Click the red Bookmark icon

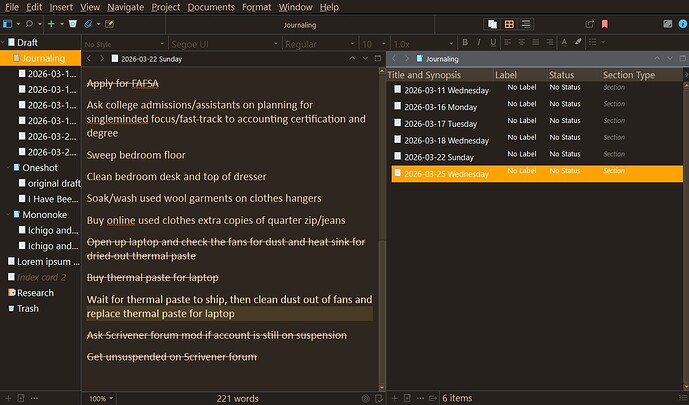605,24
